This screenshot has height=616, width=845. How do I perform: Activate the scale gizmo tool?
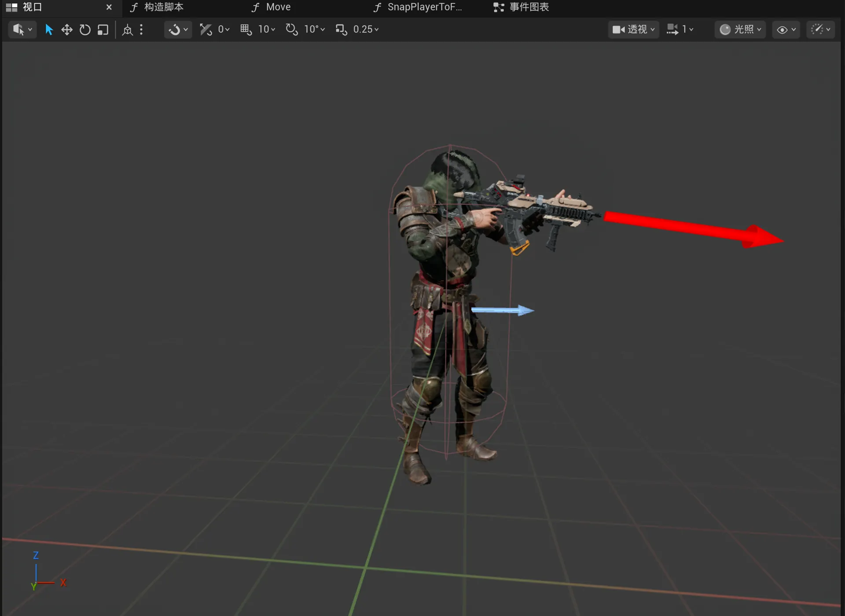(x=103, y=29)
